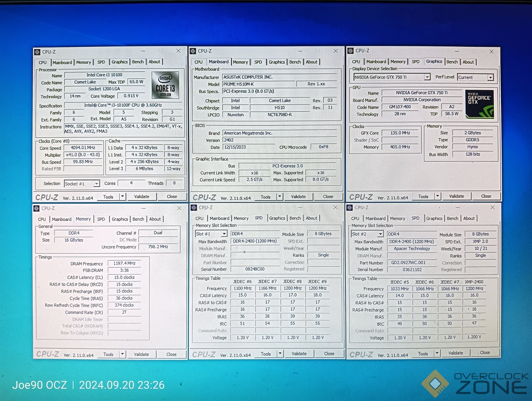Minimize the Mainboard CPU-Z window
Viewport: 532px width, 401px height.
click(x=300, y=51)
